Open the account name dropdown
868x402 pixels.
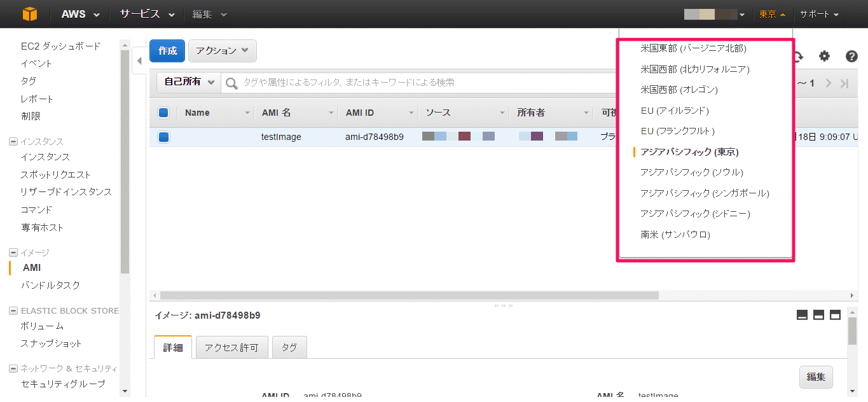[x=715, y=14]
